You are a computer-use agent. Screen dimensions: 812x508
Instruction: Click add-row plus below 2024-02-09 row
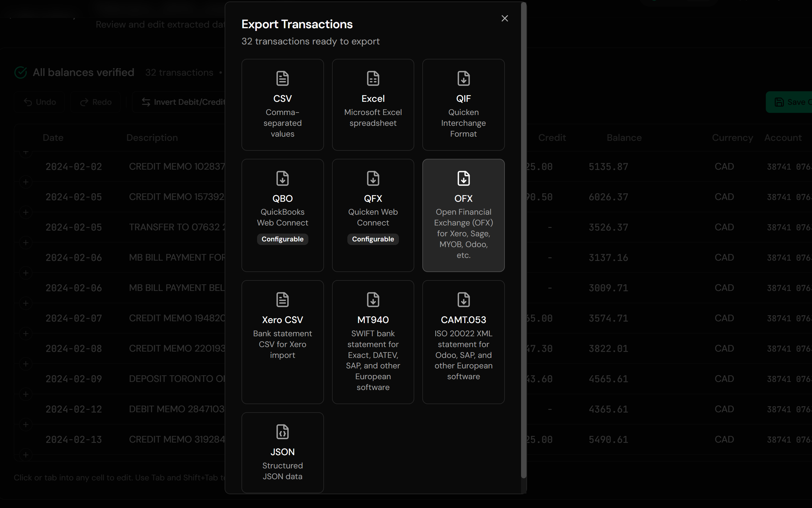(x=25, y=394)
